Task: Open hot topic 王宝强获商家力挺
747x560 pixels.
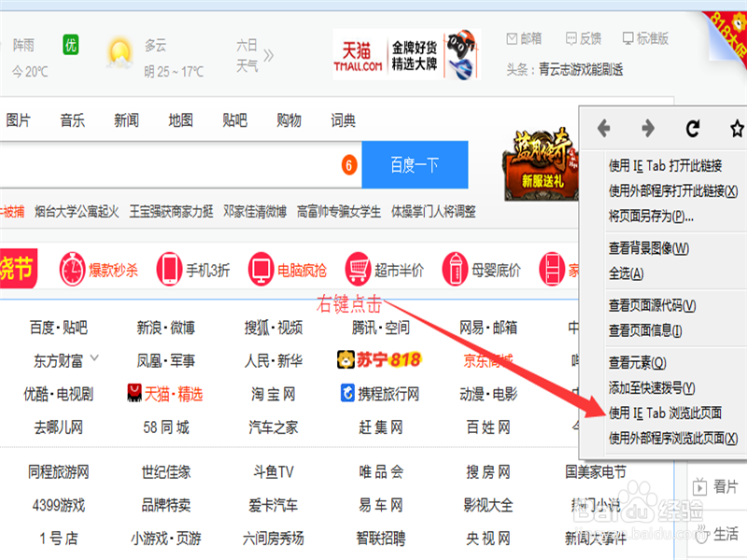Action: [171, 212]
